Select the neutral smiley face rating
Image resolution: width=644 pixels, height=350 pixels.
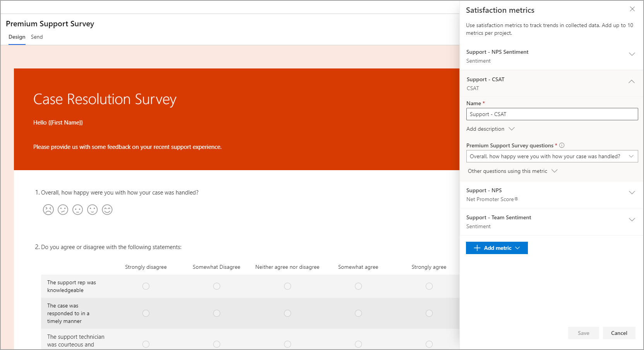pos(78,210)
